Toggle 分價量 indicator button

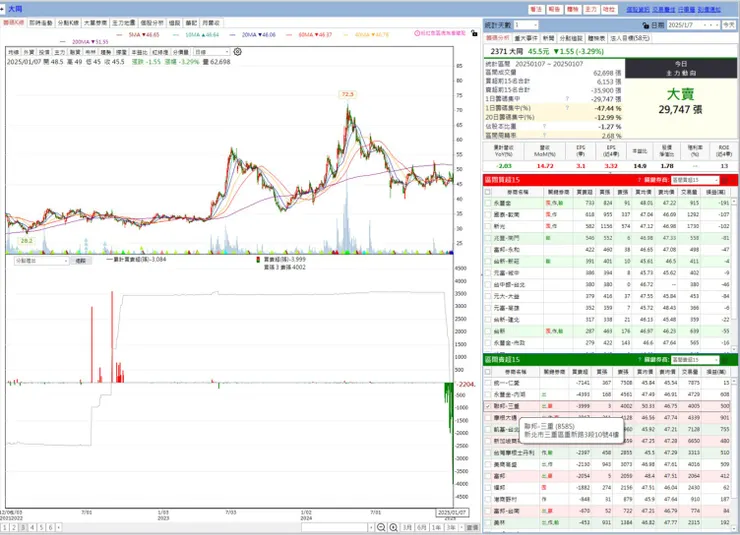pyautogui.click(x=181, y=52)
